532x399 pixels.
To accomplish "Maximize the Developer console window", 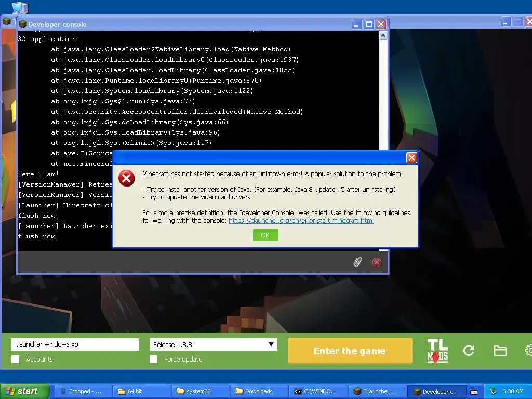I will [x=369, y=24].
